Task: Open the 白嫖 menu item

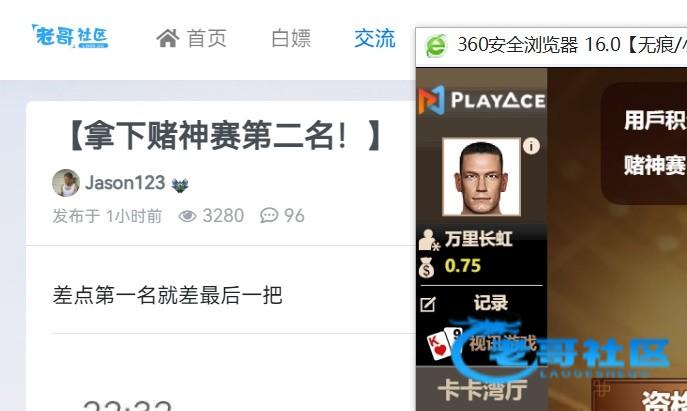Action: (291, 38)
